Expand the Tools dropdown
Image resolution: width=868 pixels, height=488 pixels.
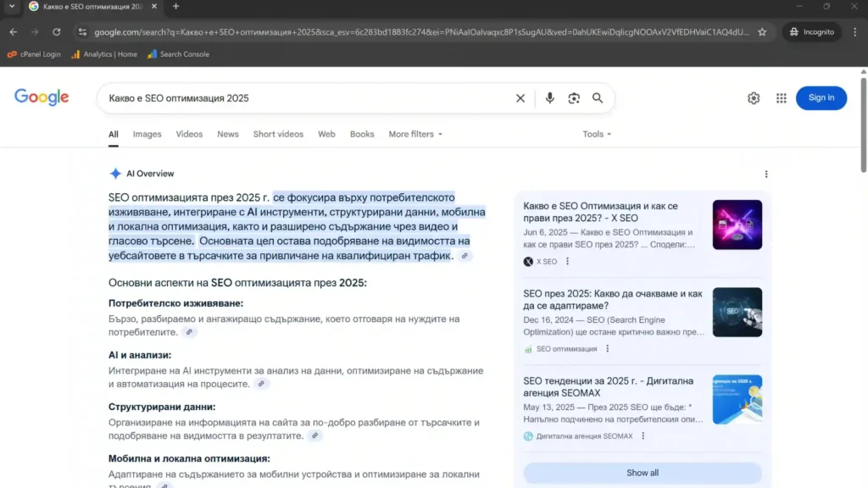pyautogui.click(x=597, y=134)
